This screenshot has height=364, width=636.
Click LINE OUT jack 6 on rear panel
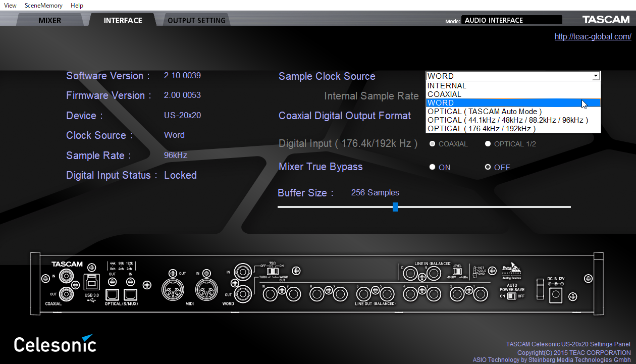363,294
